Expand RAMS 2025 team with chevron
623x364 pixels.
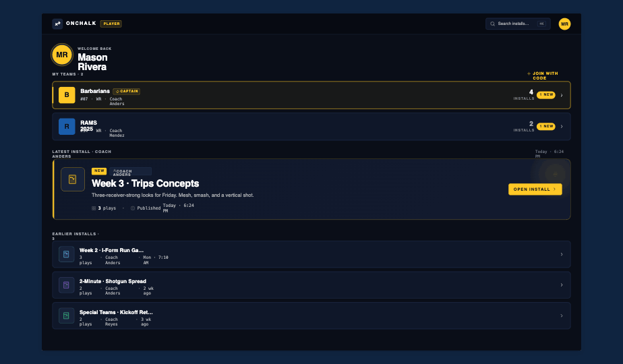point(562,127)
